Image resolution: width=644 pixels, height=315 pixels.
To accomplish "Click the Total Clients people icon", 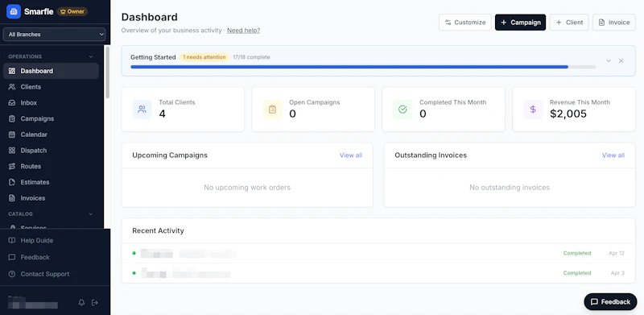I will pyautogui.click(x=142, y=110).
